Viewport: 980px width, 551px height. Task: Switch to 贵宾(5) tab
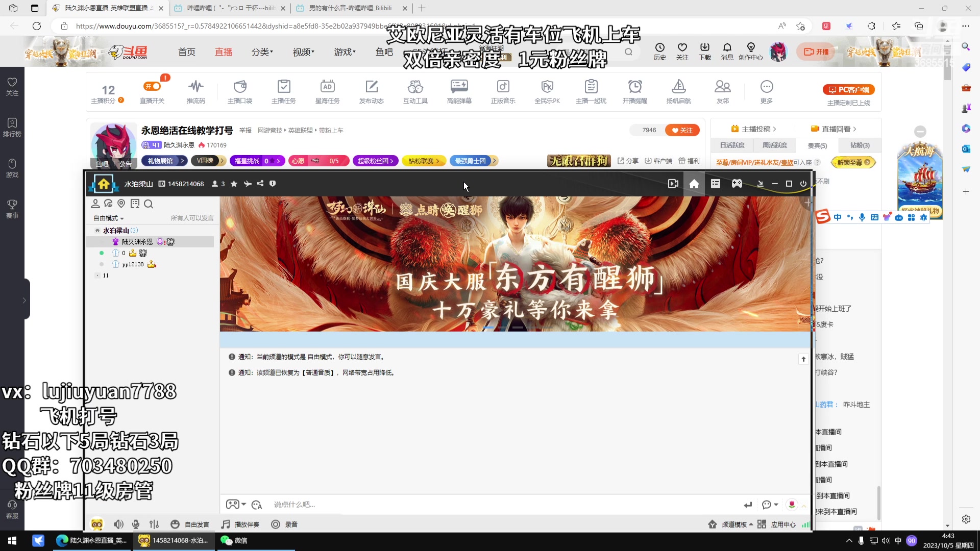click(x=817, y=145)
